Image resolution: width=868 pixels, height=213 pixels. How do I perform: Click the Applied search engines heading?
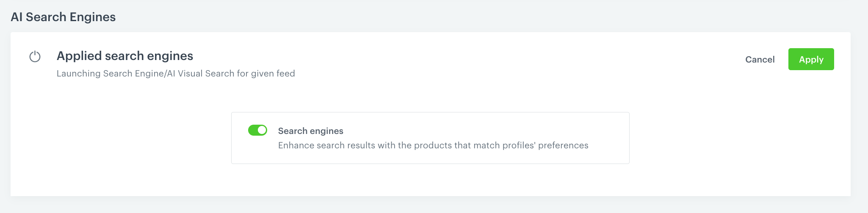tap(125, 56)
